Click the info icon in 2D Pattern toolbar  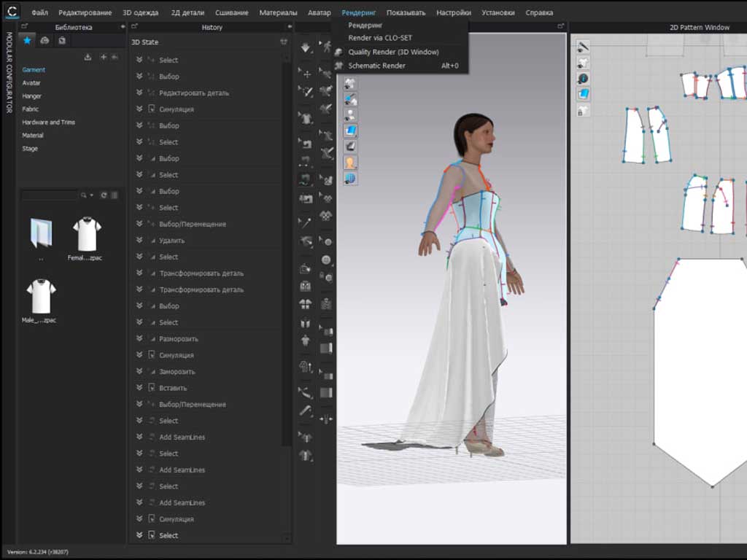(x=584, y=79)
